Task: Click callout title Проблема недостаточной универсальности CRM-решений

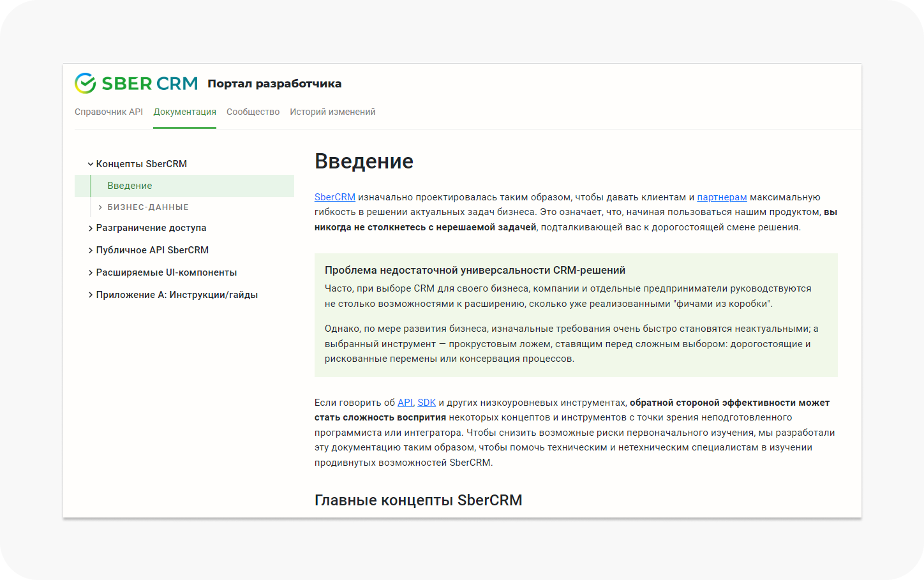Action: tap(475, 270)
